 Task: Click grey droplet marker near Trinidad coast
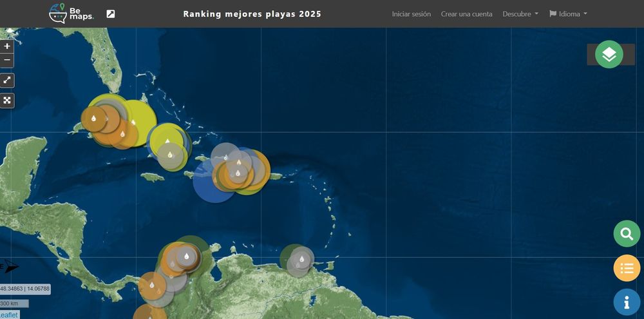pyautogui.click(x=302, y=259)
